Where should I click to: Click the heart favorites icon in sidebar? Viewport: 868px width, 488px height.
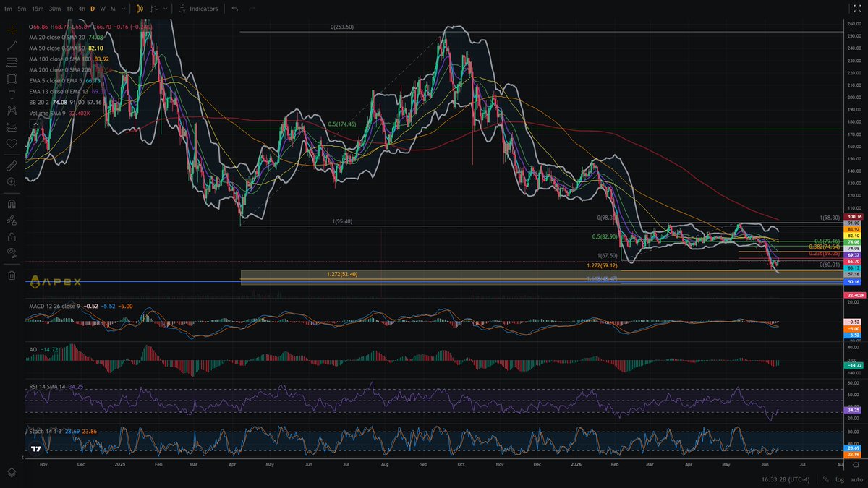point(12,143)
